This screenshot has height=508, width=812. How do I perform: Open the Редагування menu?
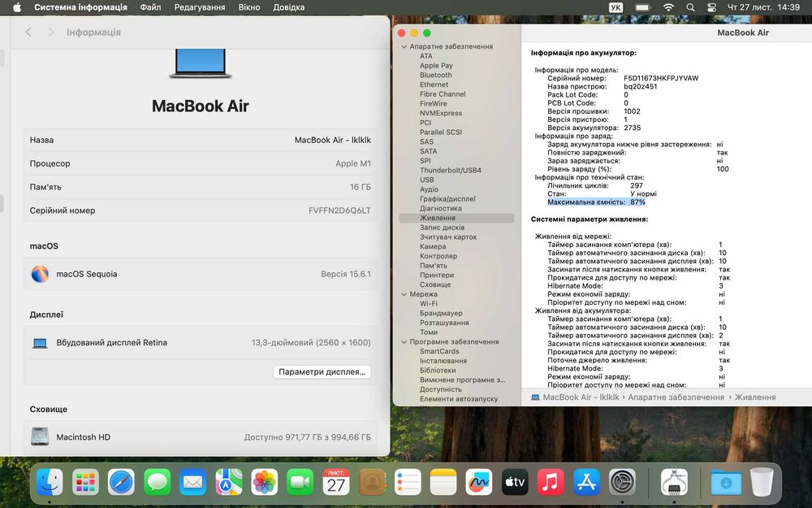200,7
